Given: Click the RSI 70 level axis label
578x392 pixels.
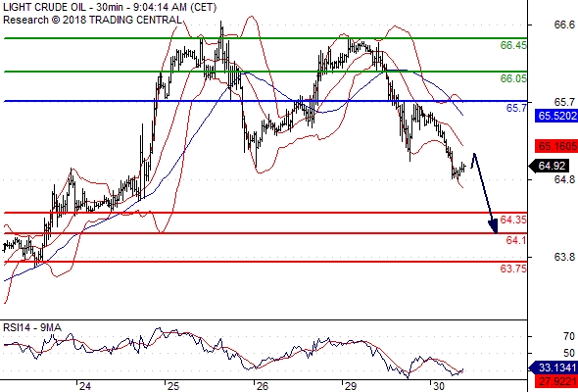Looking at the screenshot, I should click(569, 336).
